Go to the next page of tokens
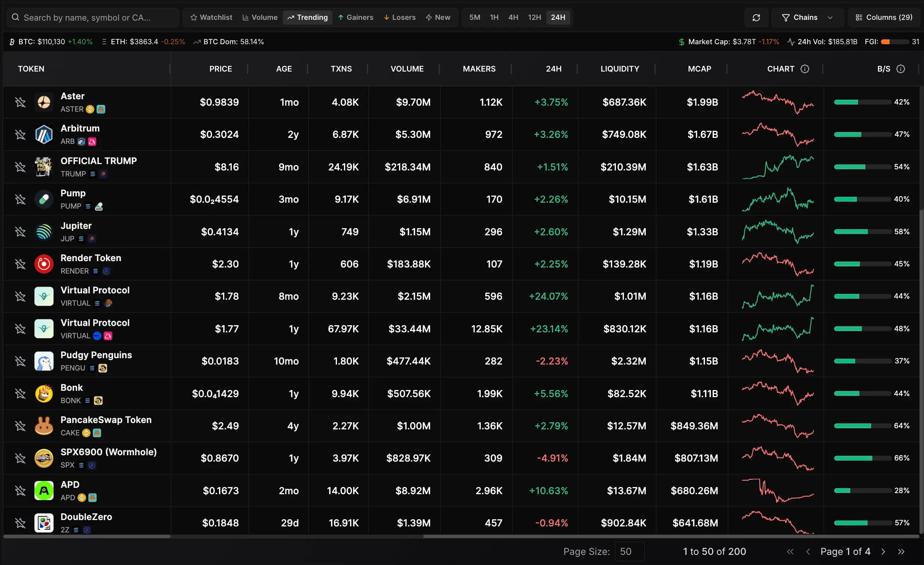This screenshot has width=924, height=565. pyautogui.click(x=883, y=552)
